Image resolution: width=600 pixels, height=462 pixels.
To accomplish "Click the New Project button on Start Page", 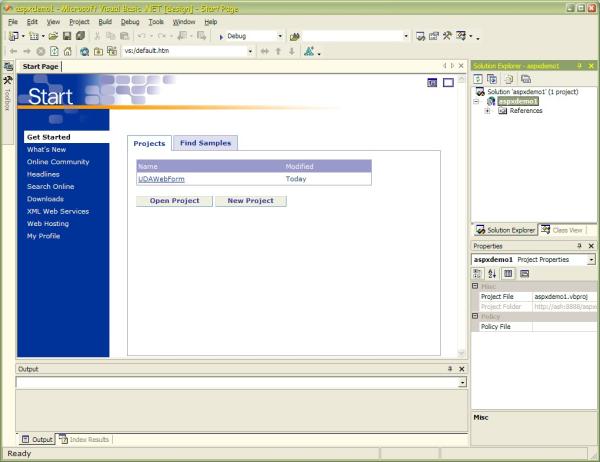I will point(251,201).
